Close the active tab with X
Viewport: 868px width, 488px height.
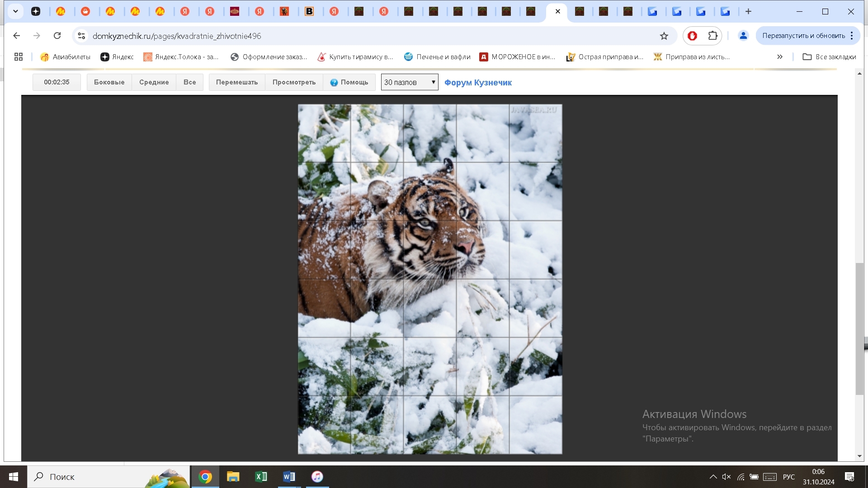(x=558, y=11)
